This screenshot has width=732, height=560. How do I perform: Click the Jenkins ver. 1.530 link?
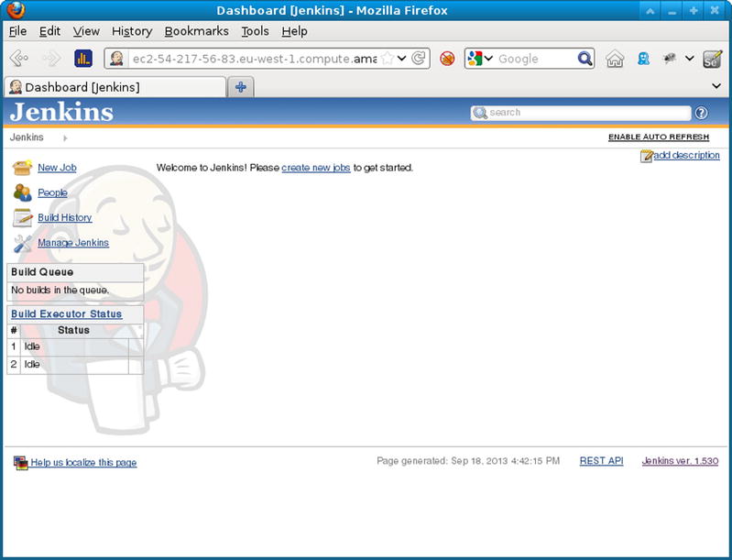(680, 461)
